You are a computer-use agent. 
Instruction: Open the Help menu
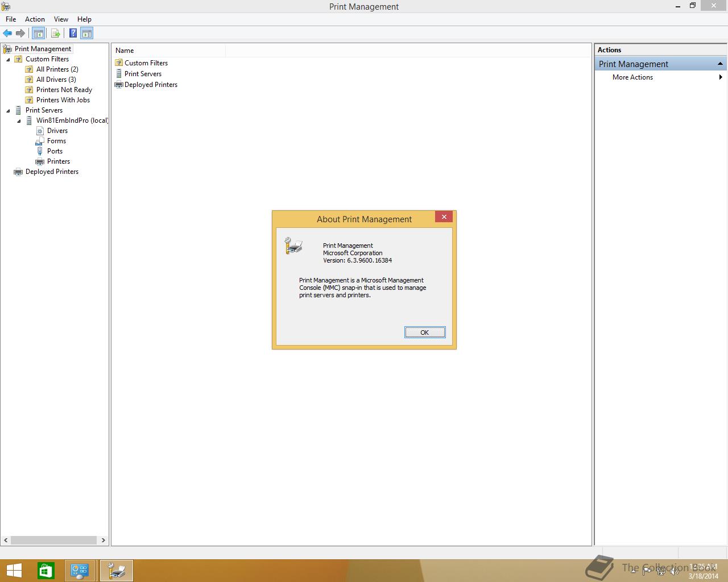pyautogui.click(x=84, y=19)
